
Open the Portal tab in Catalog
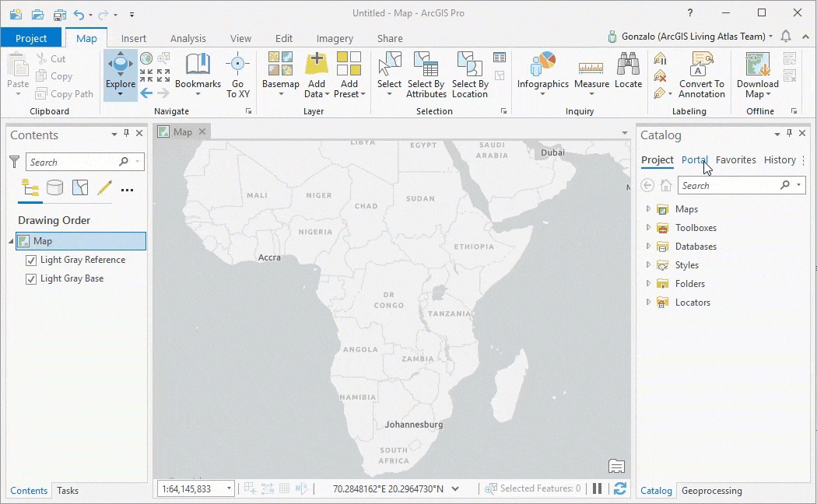[695, 160]
